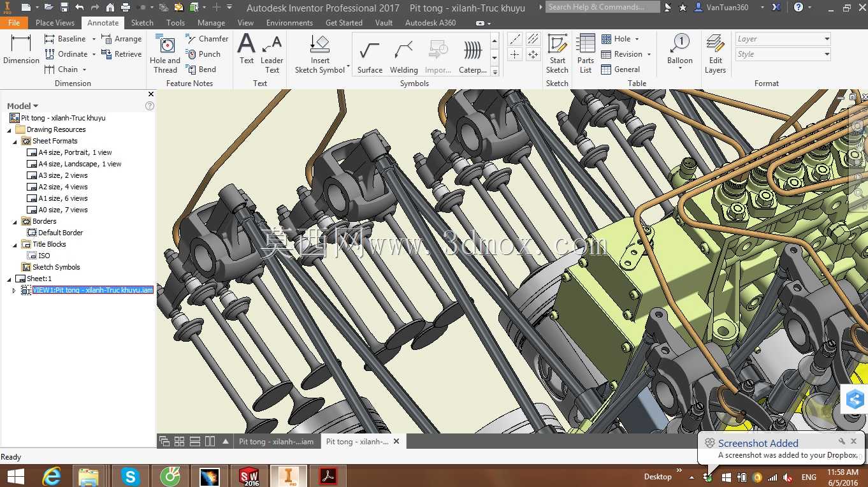Image resolution: width=868 pixels, height=487 pixels.
Task: Insert a Surface texture symbol
Action: 370,56
